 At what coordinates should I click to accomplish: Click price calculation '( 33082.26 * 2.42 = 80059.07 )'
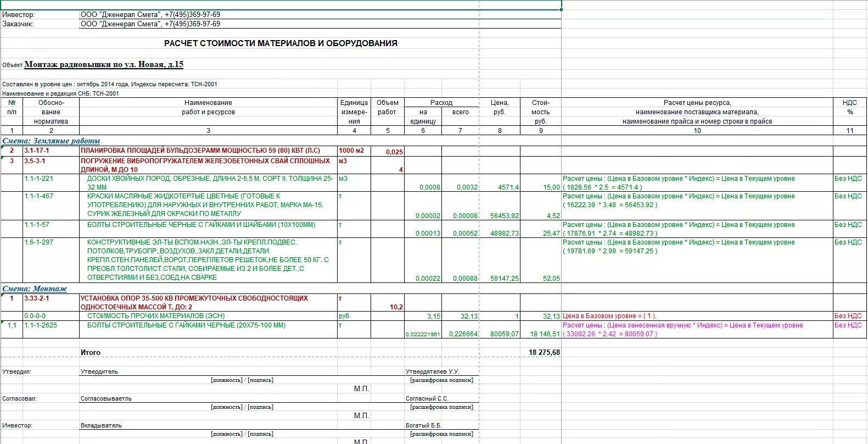point(609,334)
